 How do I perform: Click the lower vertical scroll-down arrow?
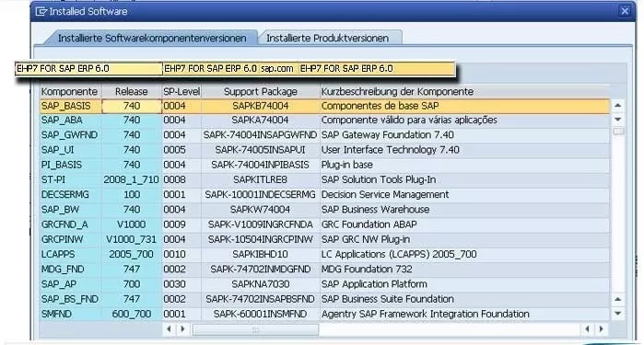tap(617, 314)
